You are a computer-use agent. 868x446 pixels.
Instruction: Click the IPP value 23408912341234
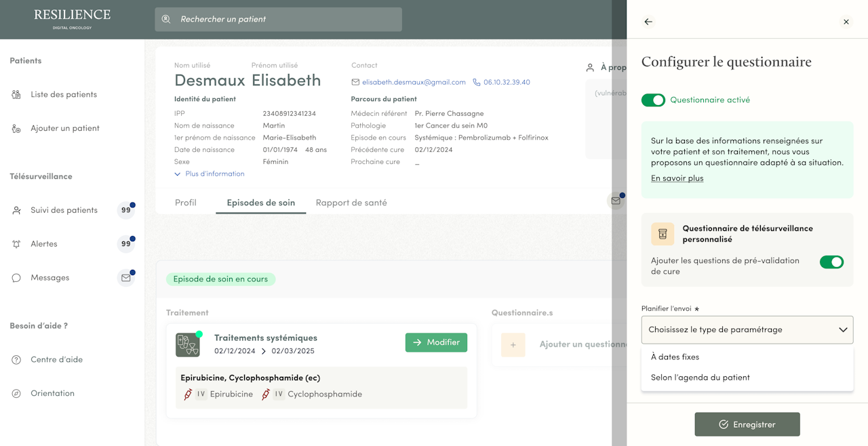(290, 114)
